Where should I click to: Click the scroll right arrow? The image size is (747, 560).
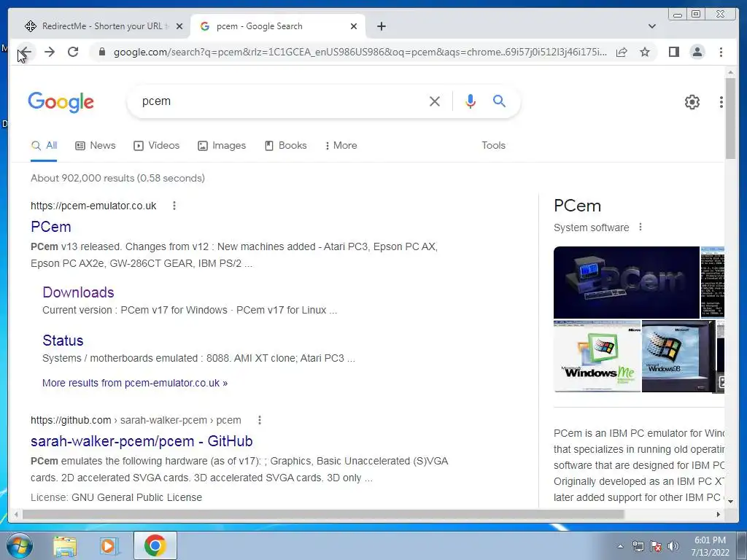(x=719, y=514)
